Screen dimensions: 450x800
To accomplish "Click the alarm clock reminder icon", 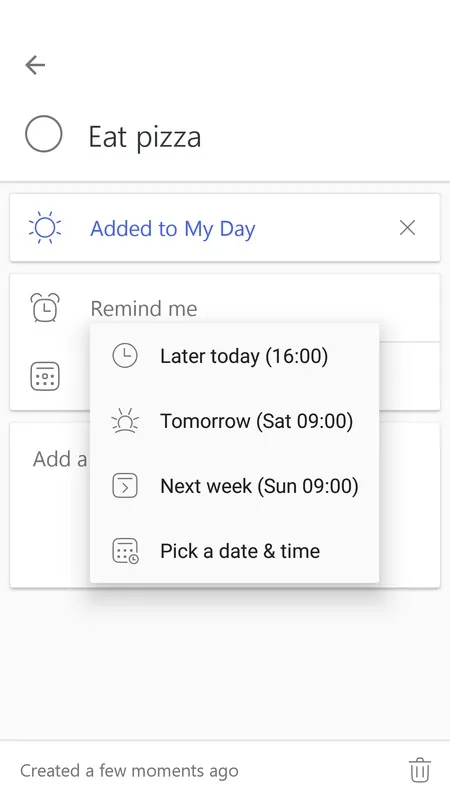I will [45, 308].
